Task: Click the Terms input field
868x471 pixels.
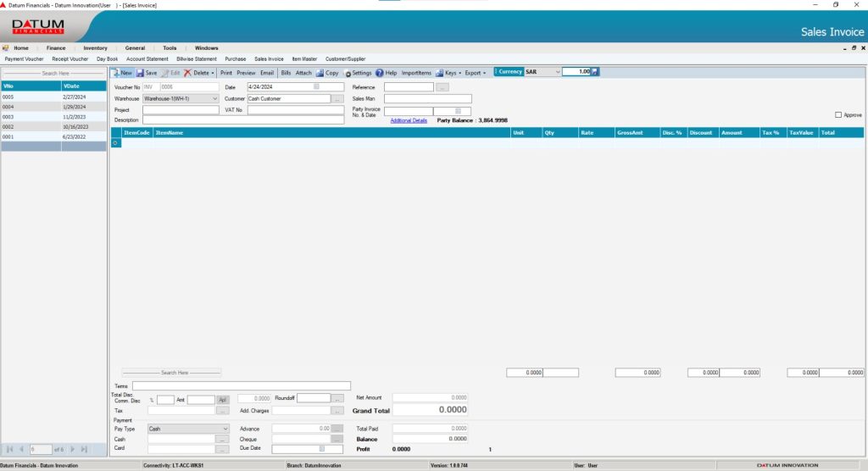Action: [x=242, y=385]
